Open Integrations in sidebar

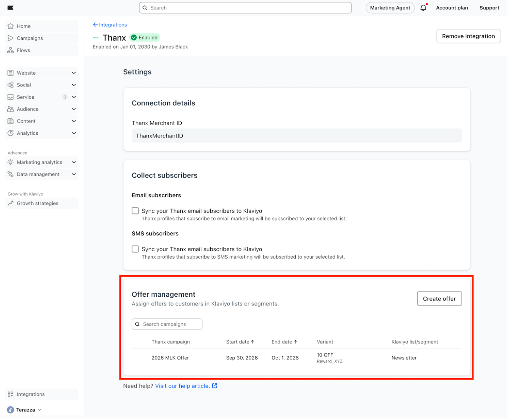[x=42, y=394]
